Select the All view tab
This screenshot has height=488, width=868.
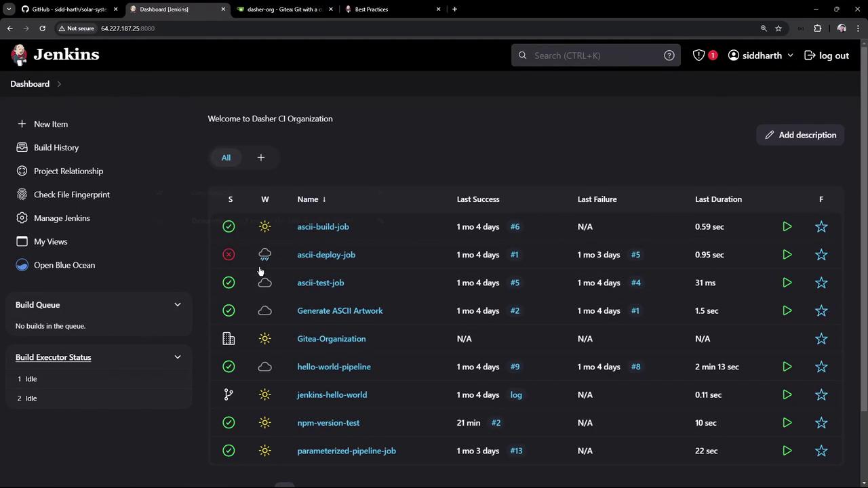pyautogui.click(x=226, y=157)
